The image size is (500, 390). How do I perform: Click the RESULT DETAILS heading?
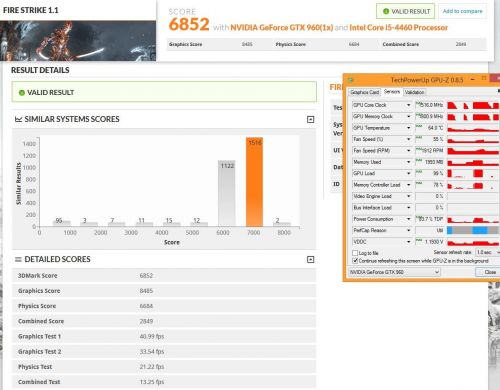click(x=40, y=70)
